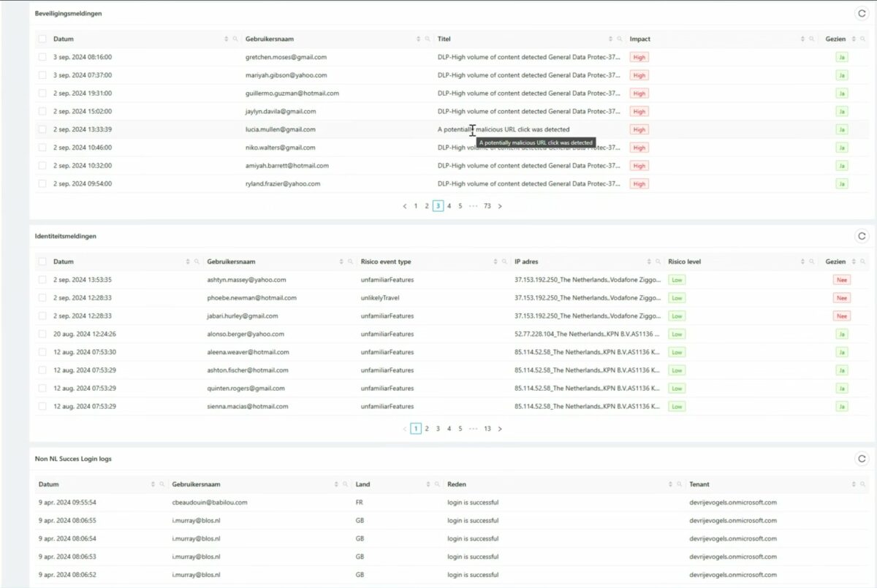Click the Ja badge for gretchen.moses row
This screenshot has height=588, width=877.
click(842, 57)
